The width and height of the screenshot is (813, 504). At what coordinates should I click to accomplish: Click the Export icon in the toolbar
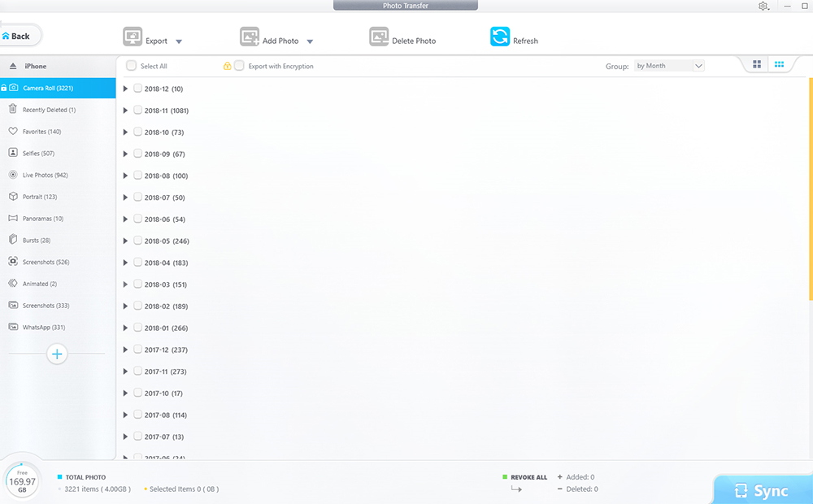(133, 37)
